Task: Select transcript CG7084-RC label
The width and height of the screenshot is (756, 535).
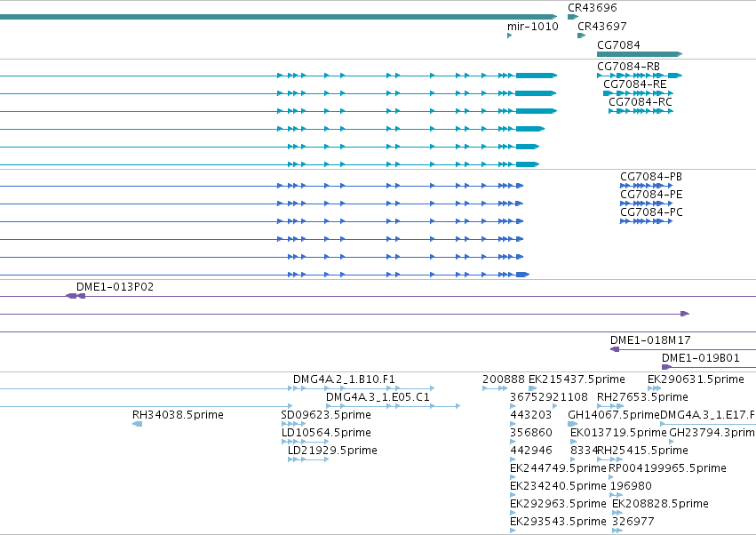Action: (641, 102)
